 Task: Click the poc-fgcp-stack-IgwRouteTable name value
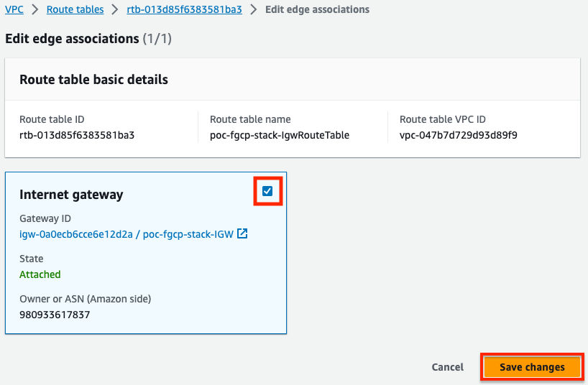pyautogui.click(x=280, y=135)
